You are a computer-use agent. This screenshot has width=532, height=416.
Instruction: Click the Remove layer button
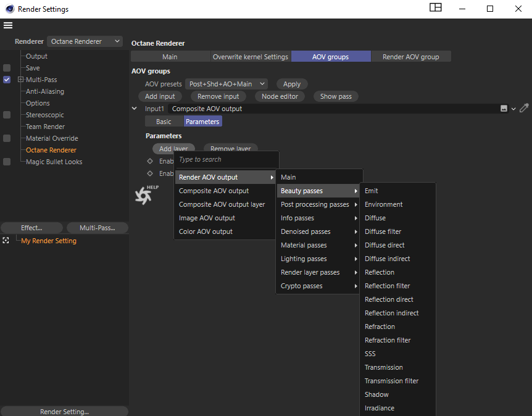pyautogui.click(x=231, y=148)
